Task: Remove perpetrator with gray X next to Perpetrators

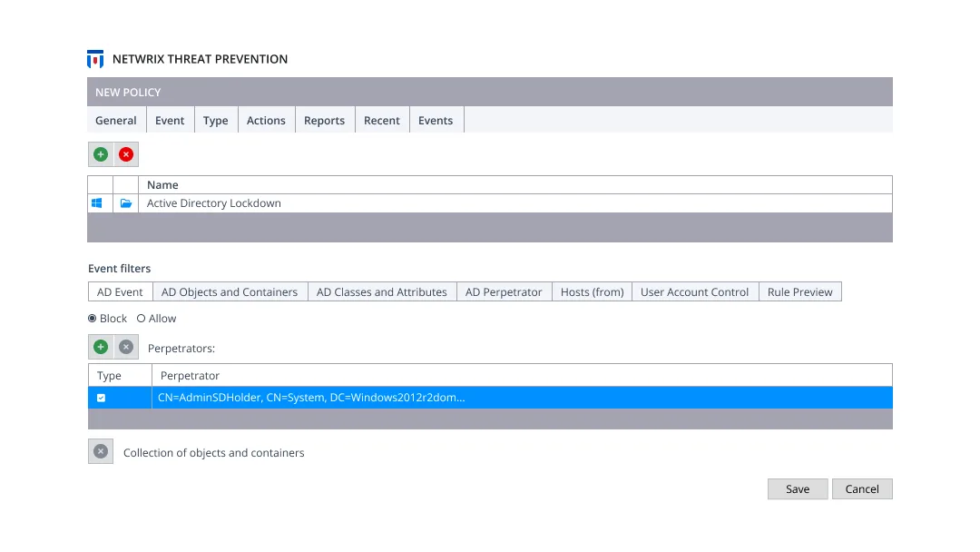Action: pyautogui.click(x=126, y=347)
